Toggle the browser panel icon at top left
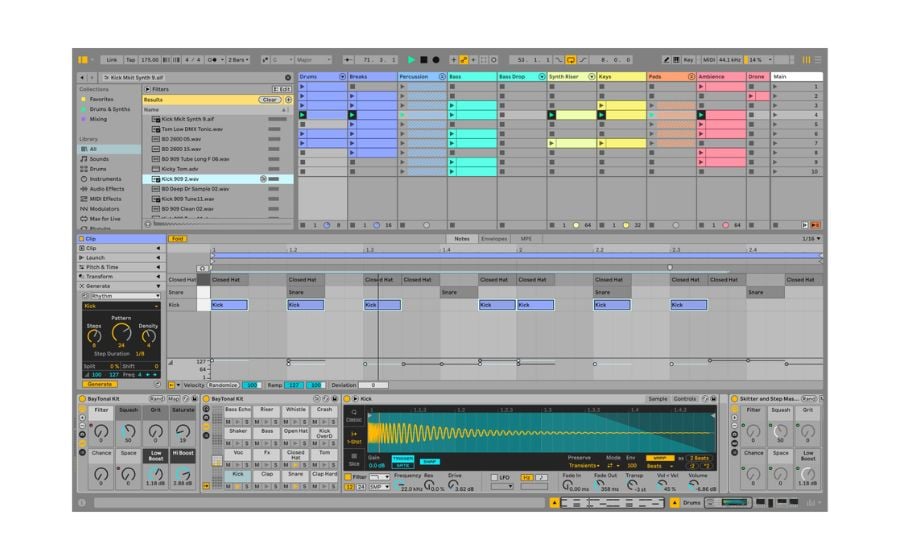The width and height of the screenshot is (900, 560). 83,60
